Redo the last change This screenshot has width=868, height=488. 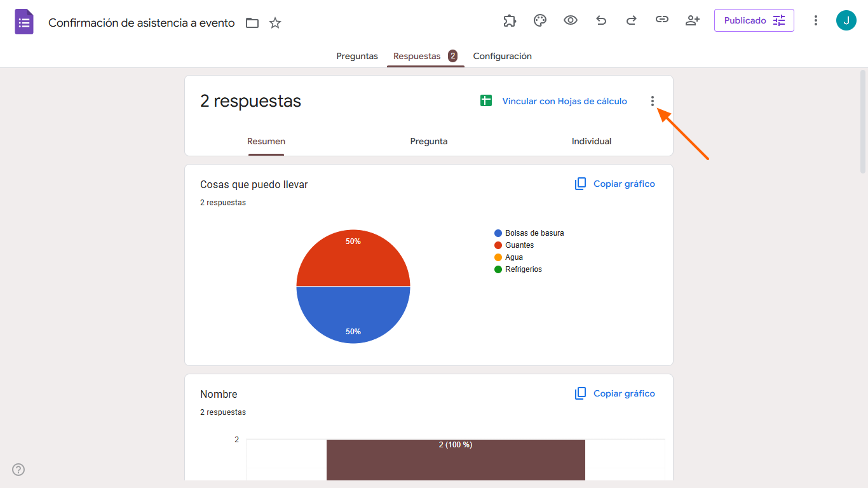click(632, 20)
